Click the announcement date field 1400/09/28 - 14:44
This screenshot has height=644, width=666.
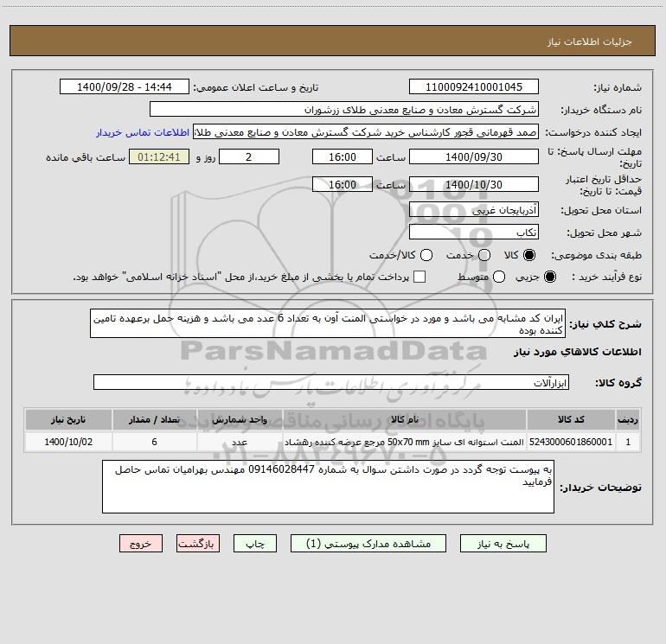[x=125, y=86]
